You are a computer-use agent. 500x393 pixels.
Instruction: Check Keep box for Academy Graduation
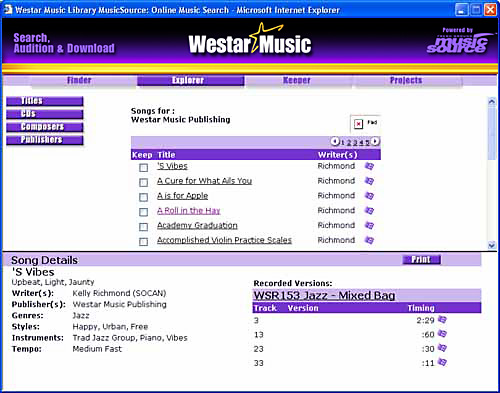[x=143, y=227]
